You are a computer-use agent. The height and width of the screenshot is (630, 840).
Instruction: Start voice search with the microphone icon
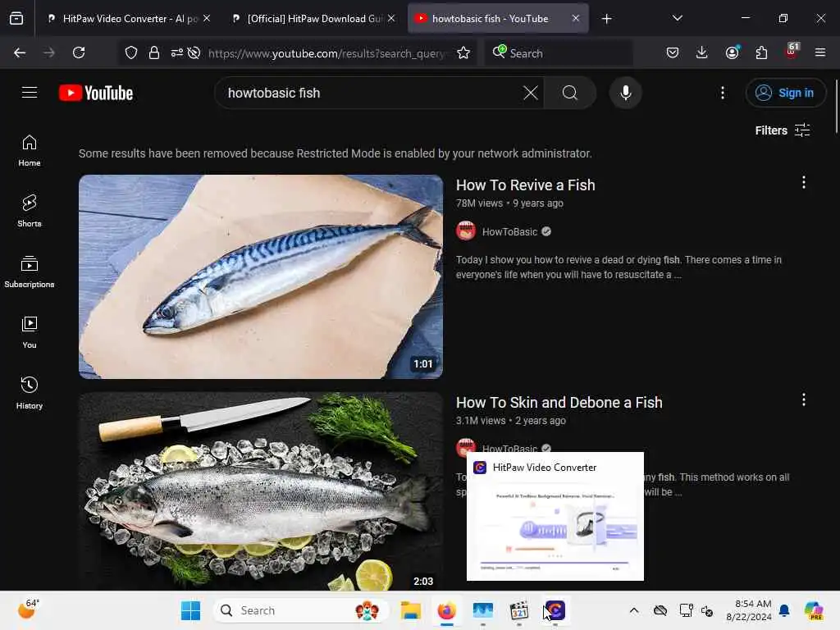[x=625, y=93]
